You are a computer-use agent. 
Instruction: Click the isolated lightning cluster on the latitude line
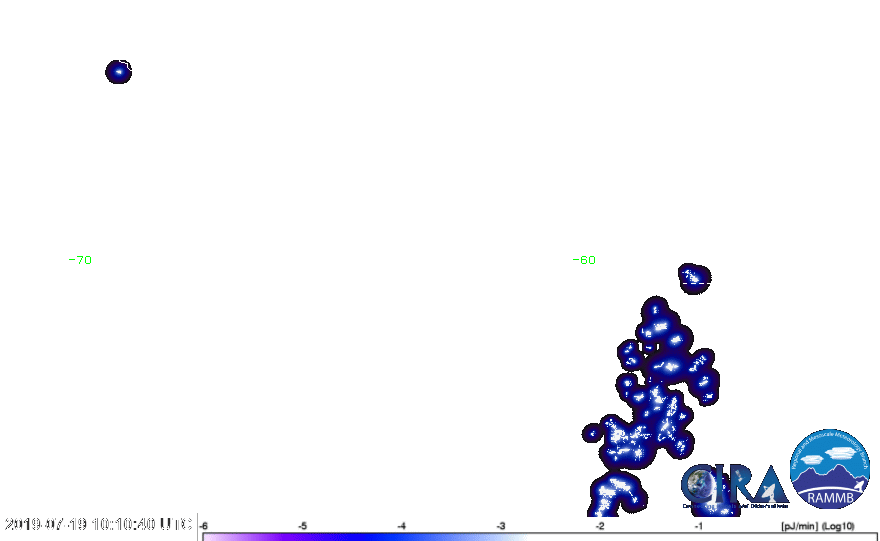pyautogui.click(x=692, y=277)
